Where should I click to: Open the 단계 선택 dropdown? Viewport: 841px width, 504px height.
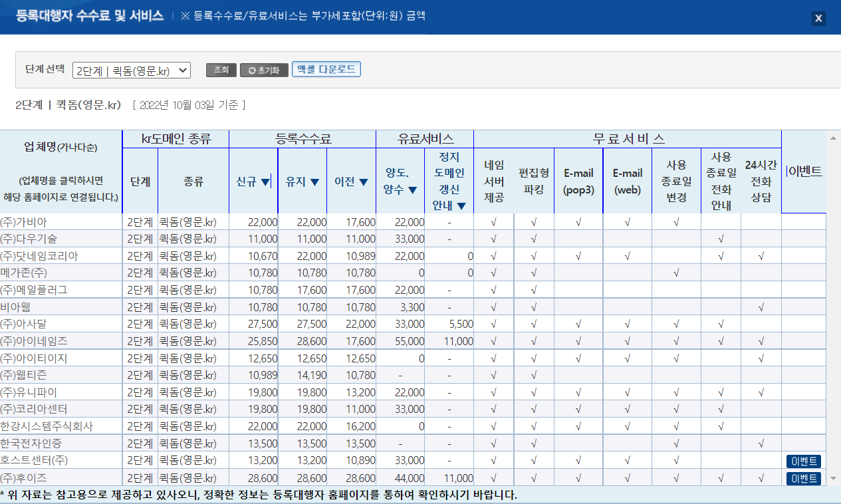point(132,70)
